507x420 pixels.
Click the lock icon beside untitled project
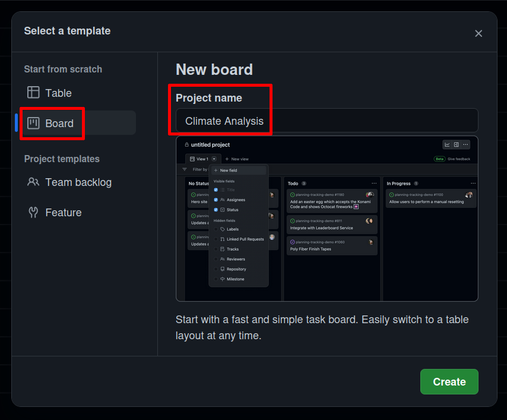[x=186, y=144]
